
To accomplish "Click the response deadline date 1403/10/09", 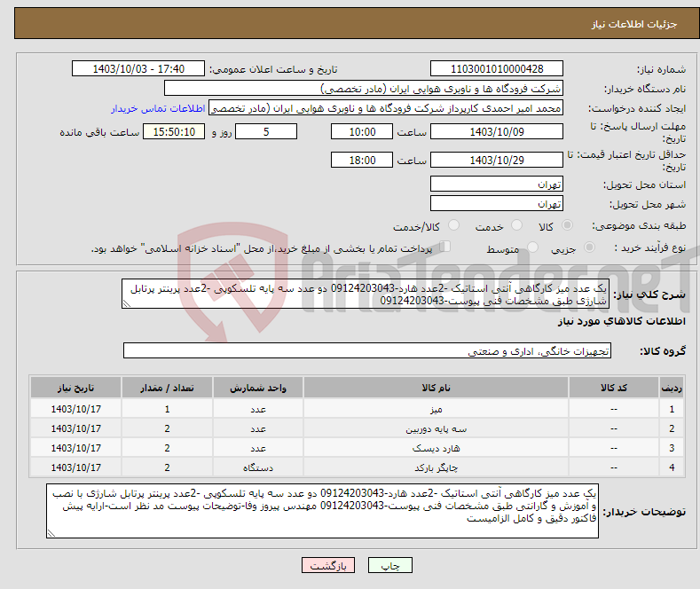I will click(497, 131).
